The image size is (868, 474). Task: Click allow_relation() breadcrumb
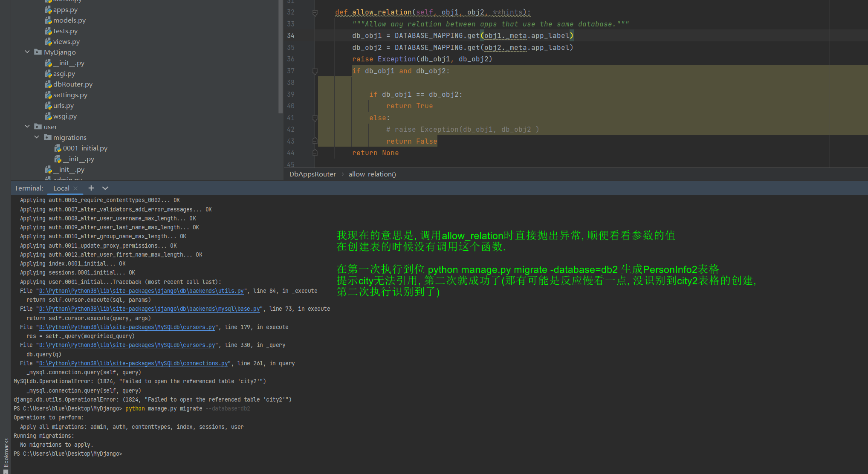point(372,174)
